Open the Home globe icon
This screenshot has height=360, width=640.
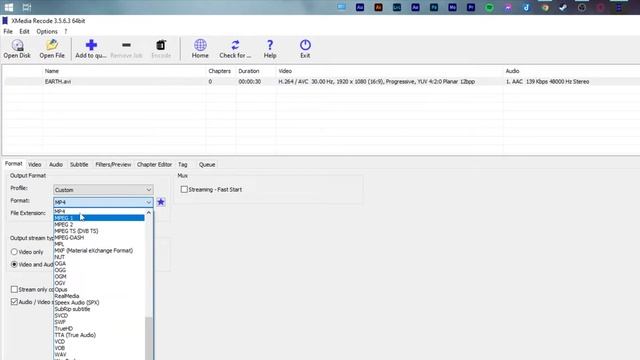[200, 45]
